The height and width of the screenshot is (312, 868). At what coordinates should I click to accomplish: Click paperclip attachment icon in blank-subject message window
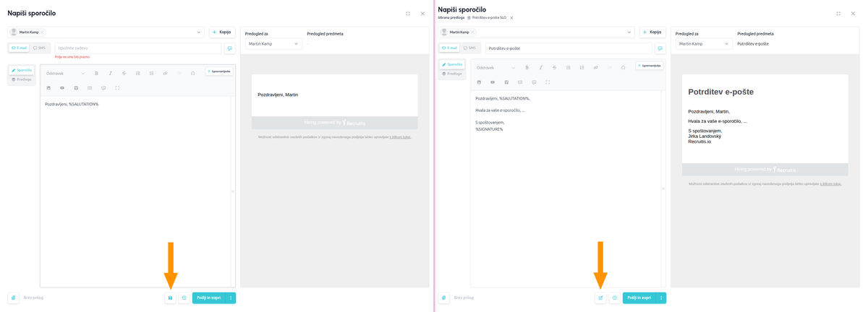(x=13, y=298)
